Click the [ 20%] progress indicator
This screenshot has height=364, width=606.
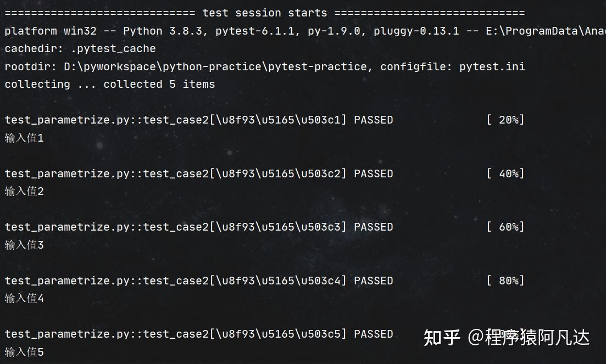click(505, 120)
